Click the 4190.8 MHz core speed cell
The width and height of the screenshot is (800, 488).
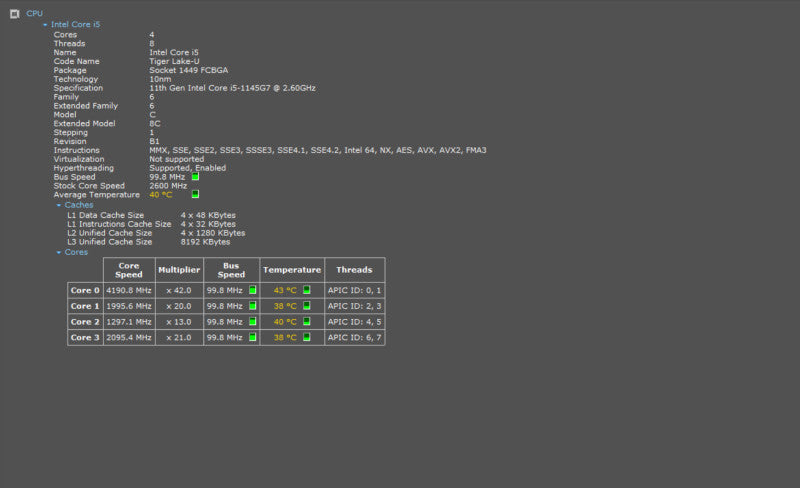tap(129, 290)
